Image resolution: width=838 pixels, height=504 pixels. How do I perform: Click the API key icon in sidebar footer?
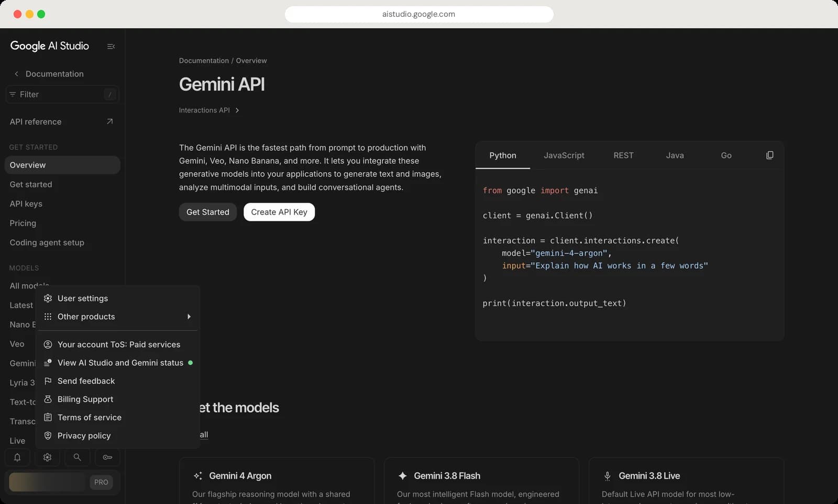107,457
